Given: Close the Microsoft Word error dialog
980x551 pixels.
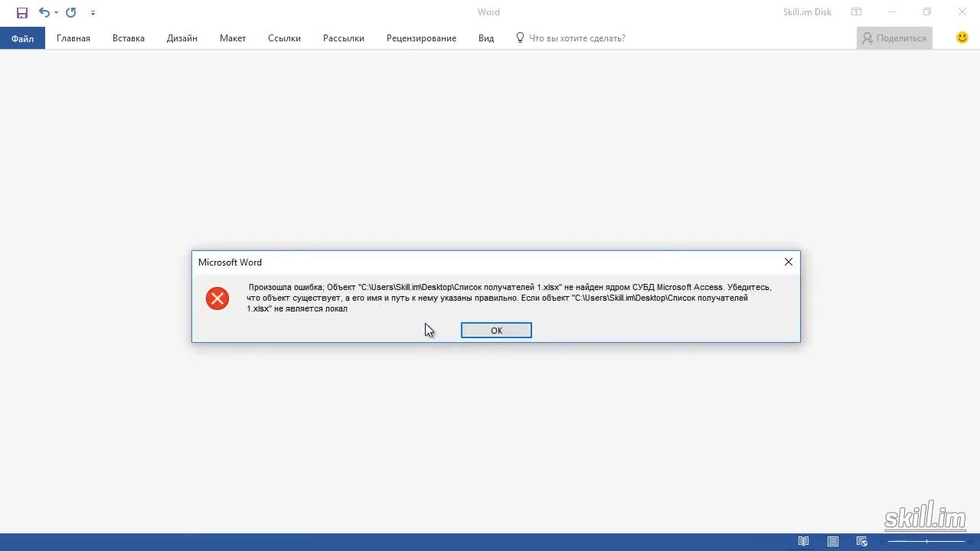Looking at the screenshot, I should pyautogui.click(x=789, y=262).
